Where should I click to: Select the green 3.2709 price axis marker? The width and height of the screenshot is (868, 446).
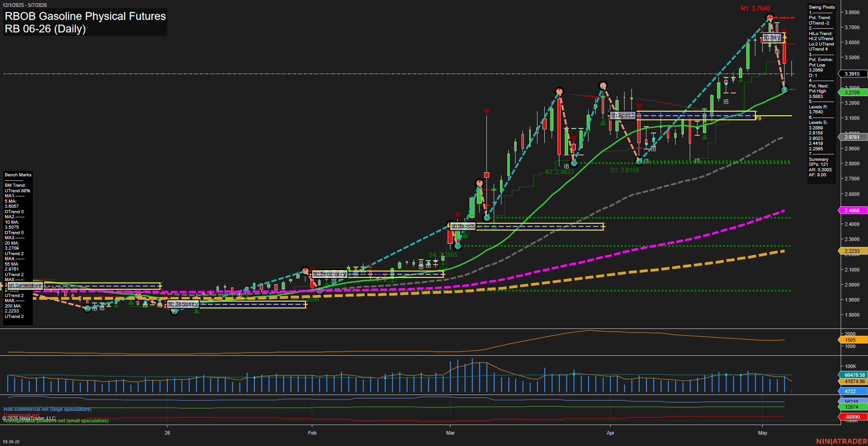(x=852, y=92)
